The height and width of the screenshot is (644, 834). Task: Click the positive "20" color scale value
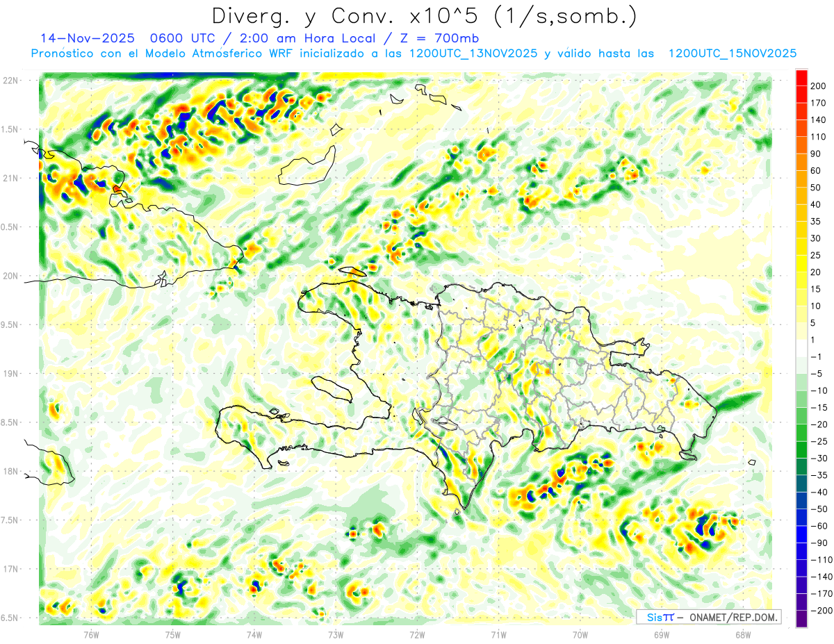tap(816, 272)
